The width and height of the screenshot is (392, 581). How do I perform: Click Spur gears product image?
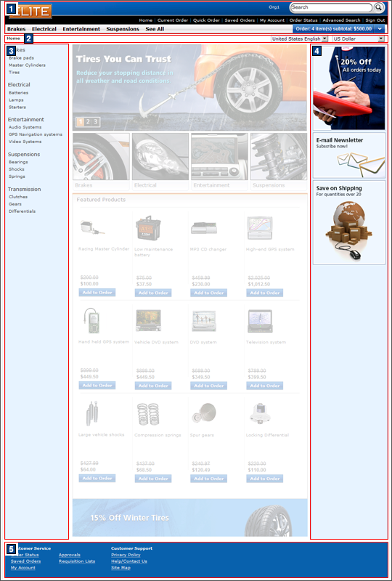[x=204, y=413]
